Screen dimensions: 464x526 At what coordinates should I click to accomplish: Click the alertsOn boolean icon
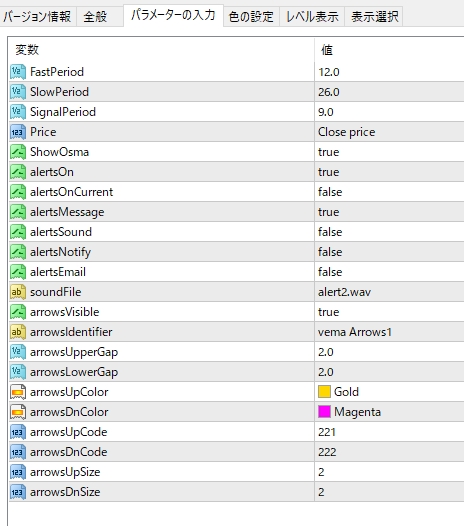pos(17,172)
